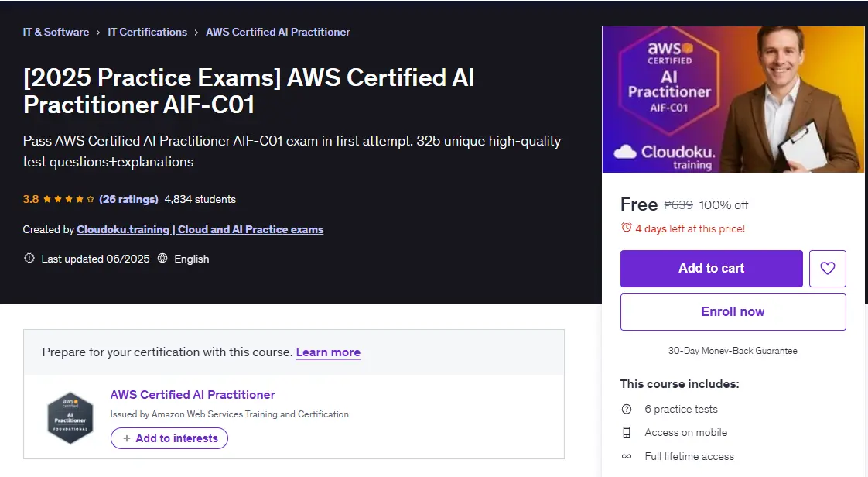Click the Last updated 06/2025 text
This screenshot has width=868, height=477.
tap(95, 259)
